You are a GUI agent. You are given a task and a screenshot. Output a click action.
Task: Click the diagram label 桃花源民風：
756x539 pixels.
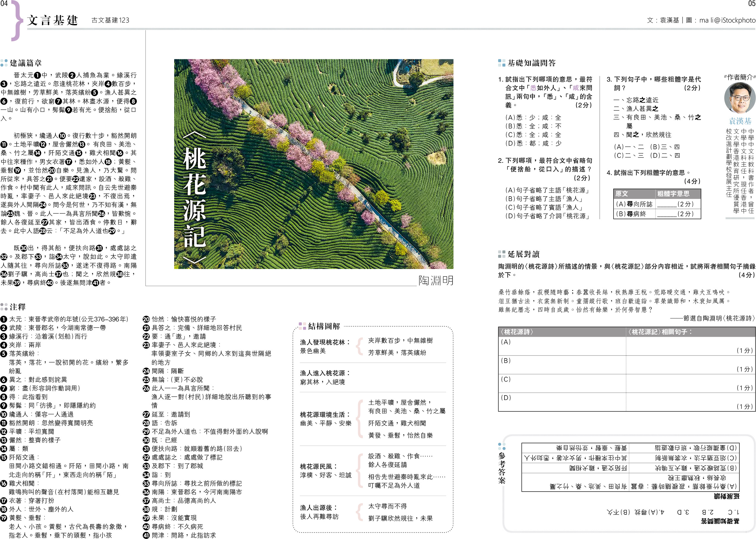click(x=319, y=466)
